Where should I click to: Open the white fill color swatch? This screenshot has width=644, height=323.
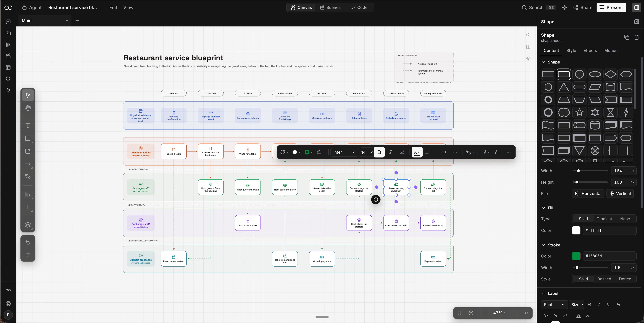tap(576, 230)
